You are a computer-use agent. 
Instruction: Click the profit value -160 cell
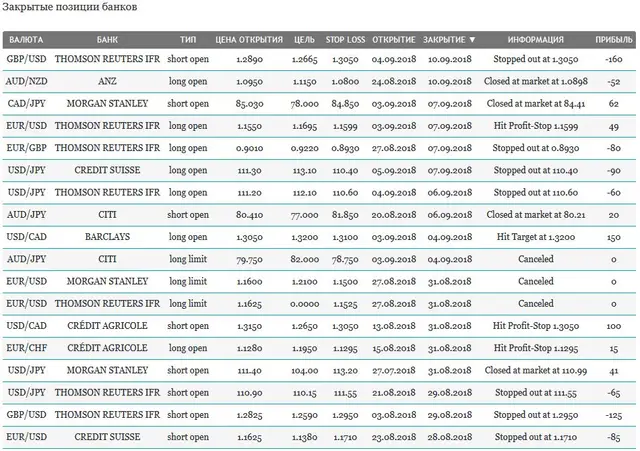pos(614,60)
